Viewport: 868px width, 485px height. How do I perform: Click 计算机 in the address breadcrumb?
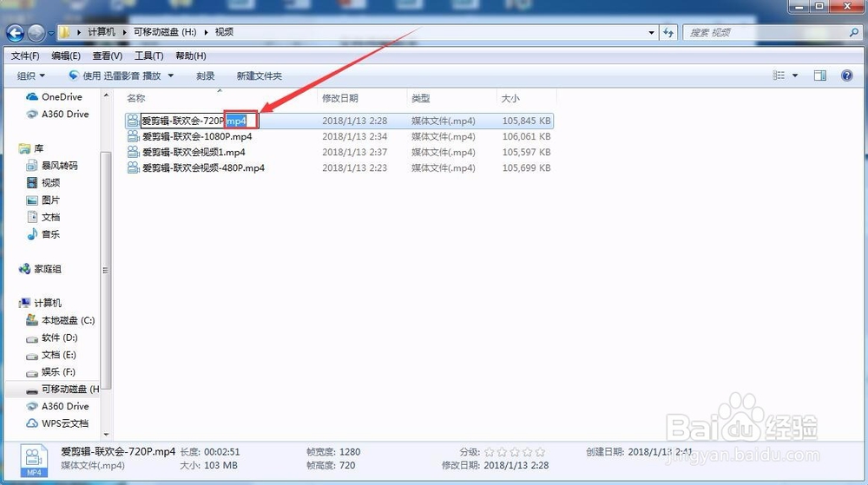click(x=102, y=32)
